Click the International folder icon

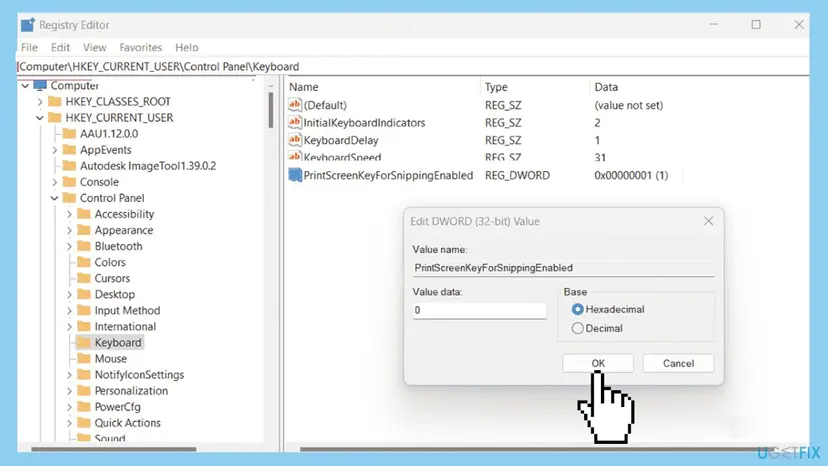pyautogui.click(x=84, y=327)
